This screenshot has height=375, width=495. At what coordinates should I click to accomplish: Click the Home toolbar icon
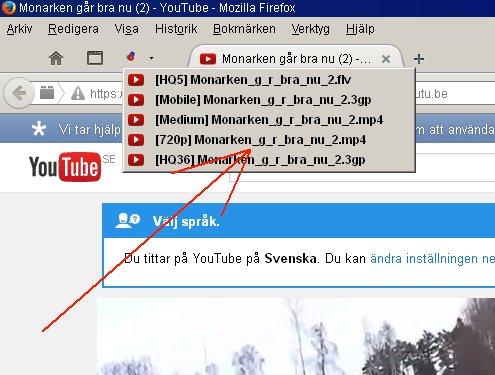point(56,58)
